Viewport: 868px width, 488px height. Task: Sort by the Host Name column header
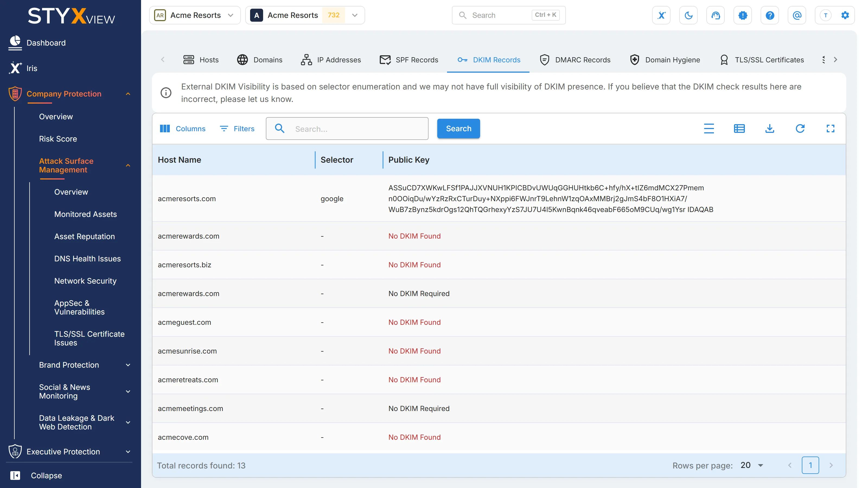(x=179, y=160)
